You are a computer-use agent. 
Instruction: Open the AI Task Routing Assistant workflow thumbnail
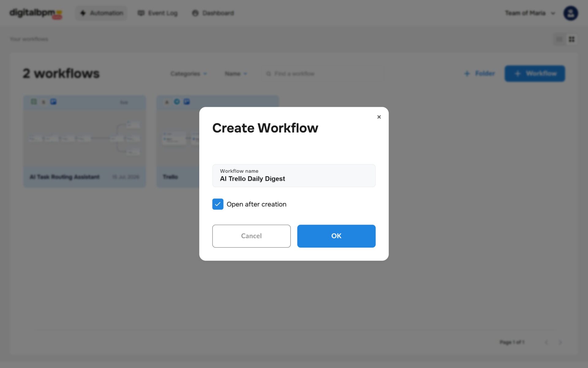pos(85,138)
